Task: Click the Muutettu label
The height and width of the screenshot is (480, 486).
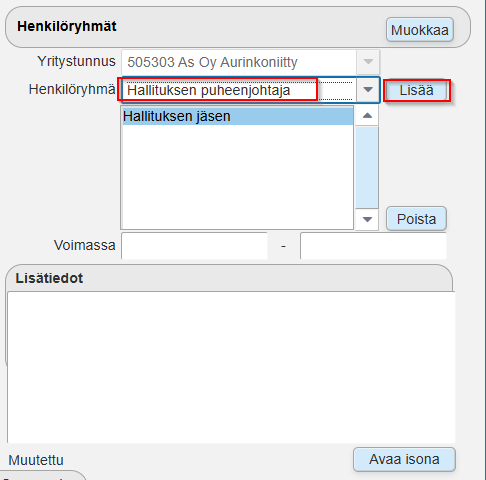Action: pyautogui.click(x=36, y=460)
